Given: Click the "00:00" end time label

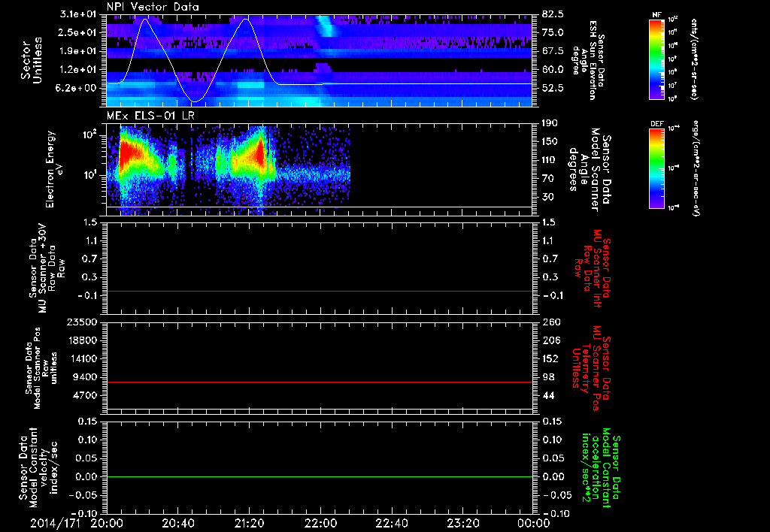Looking at the screenshot, I should [x=534, y=523].
